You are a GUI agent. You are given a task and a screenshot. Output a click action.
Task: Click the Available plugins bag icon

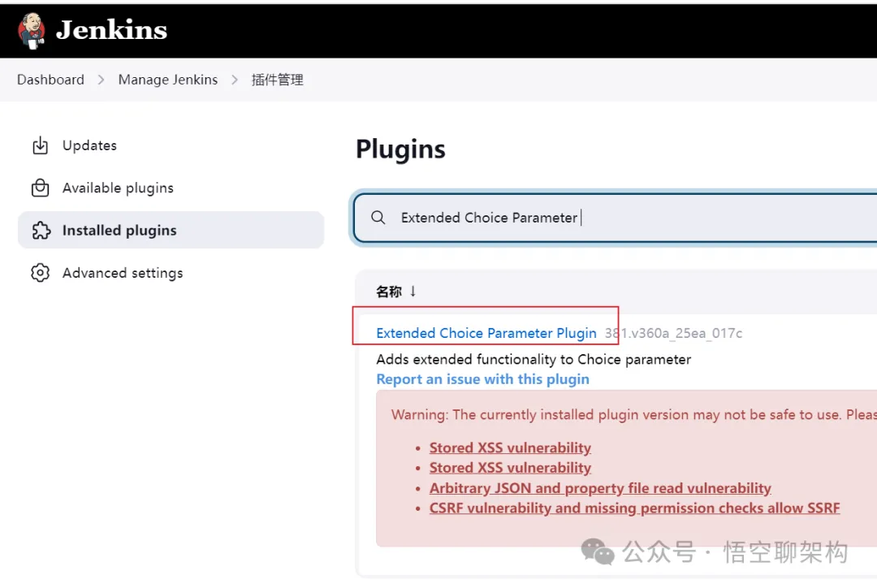40,188
